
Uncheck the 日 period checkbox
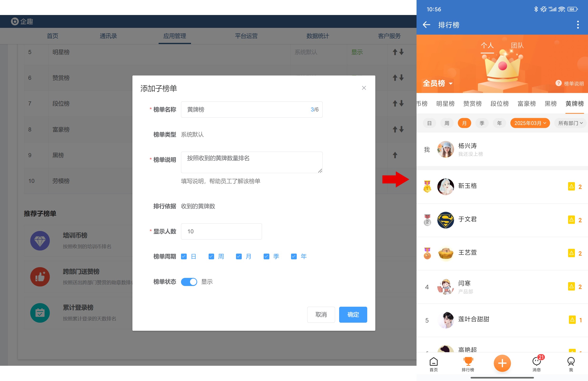(x=184, y=256)
